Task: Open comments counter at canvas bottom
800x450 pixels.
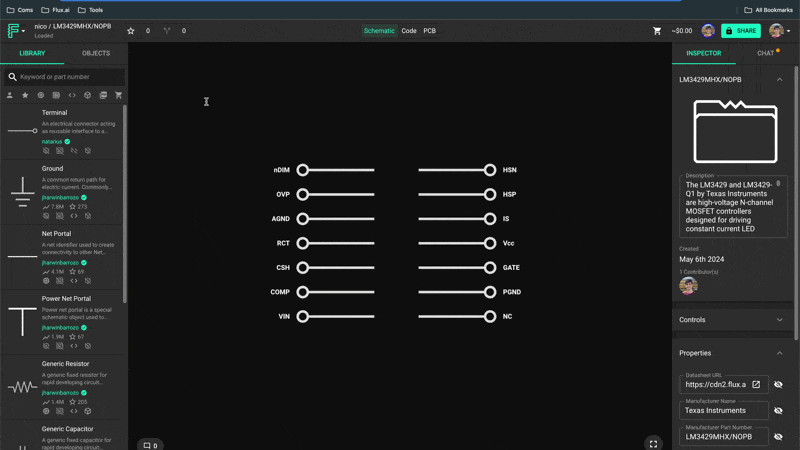Action: tap(150, 445)
